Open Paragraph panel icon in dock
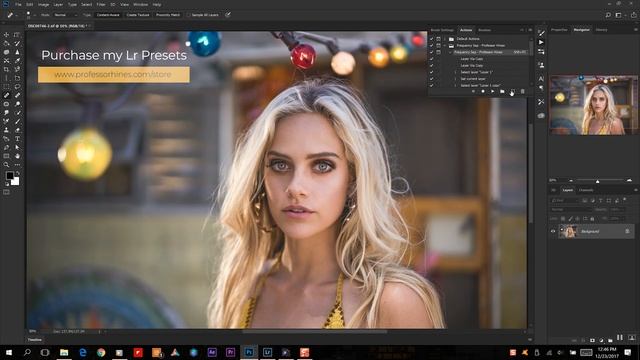The image size is (640, 360). point(541,88)
